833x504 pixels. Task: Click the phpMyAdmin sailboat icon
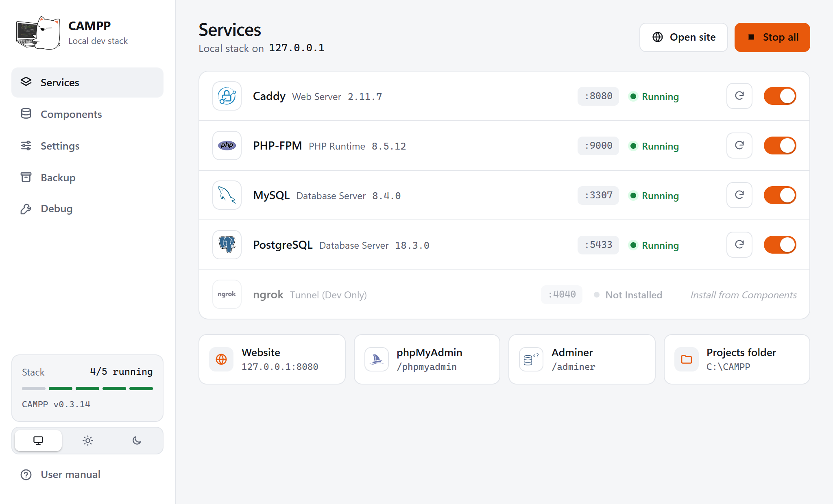377,359
